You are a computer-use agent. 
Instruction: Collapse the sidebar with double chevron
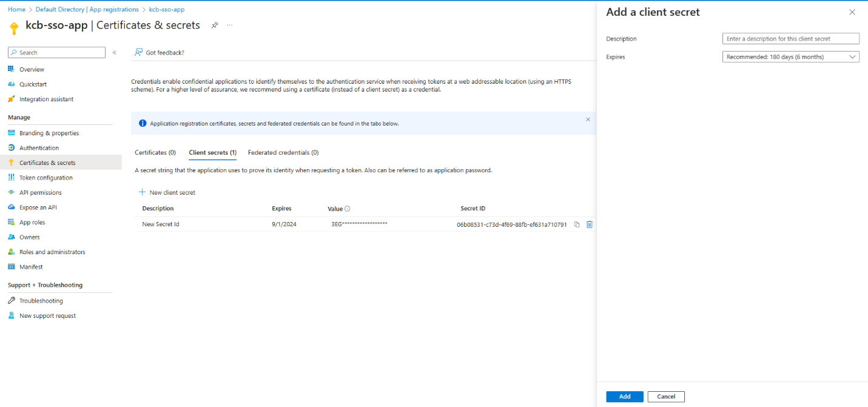[x=114, y=53]
